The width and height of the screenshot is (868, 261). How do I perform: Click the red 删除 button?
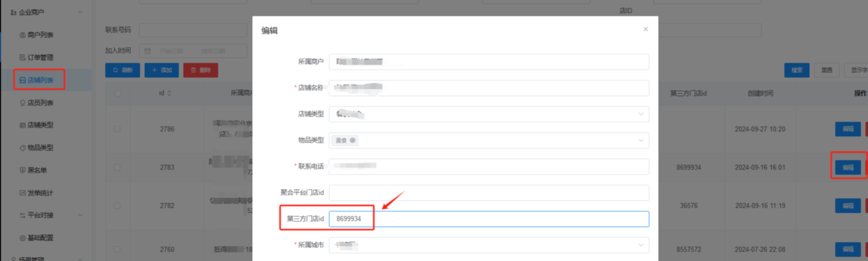[201, 70]
